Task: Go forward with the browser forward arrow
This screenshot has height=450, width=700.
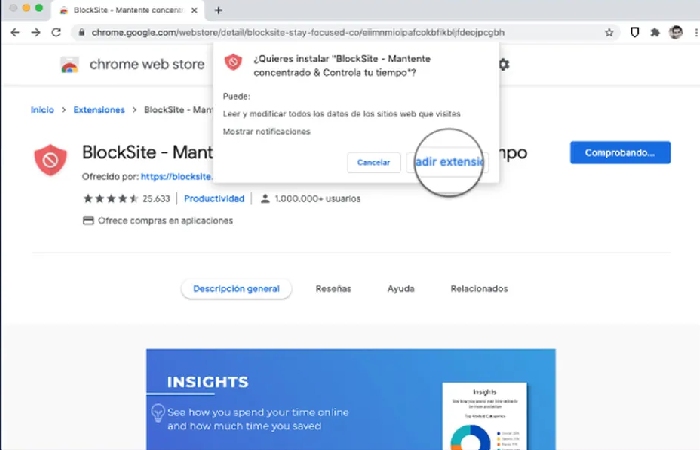Action: (x=36, y=32)
